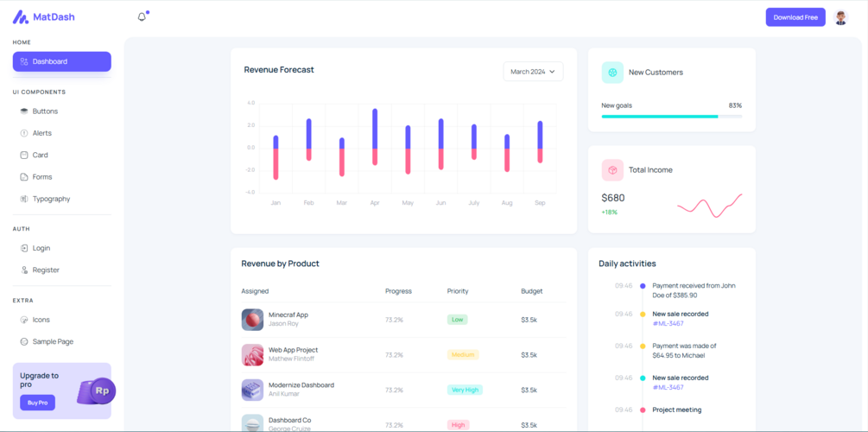Click Revenue Forecast heading
Image resolution: width=868 pixels, height=432 pixels.
(x=279, y=70)
